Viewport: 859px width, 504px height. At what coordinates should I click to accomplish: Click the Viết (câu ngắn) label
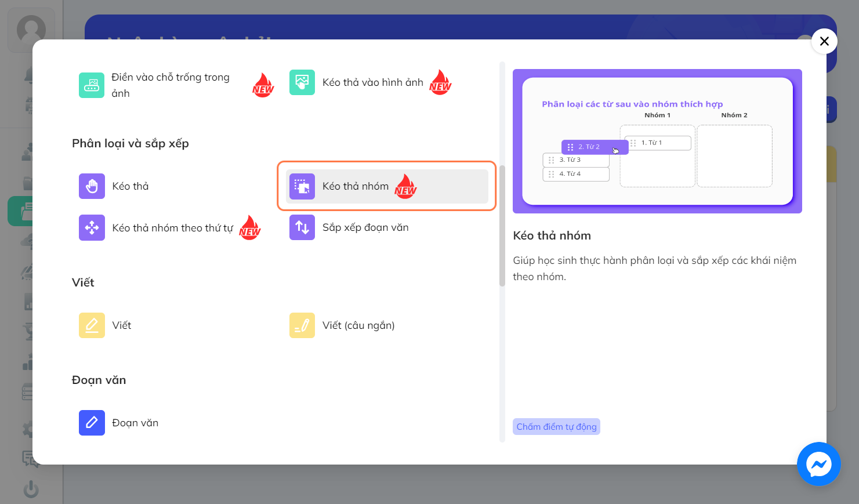[358, 325]
